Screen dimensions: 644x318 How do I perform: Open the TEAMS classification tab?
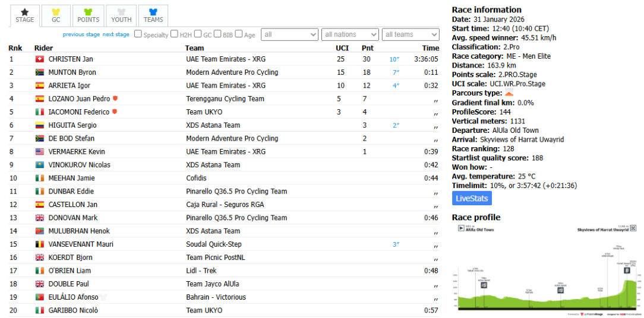pyautogui.click(x=153, y=15)
